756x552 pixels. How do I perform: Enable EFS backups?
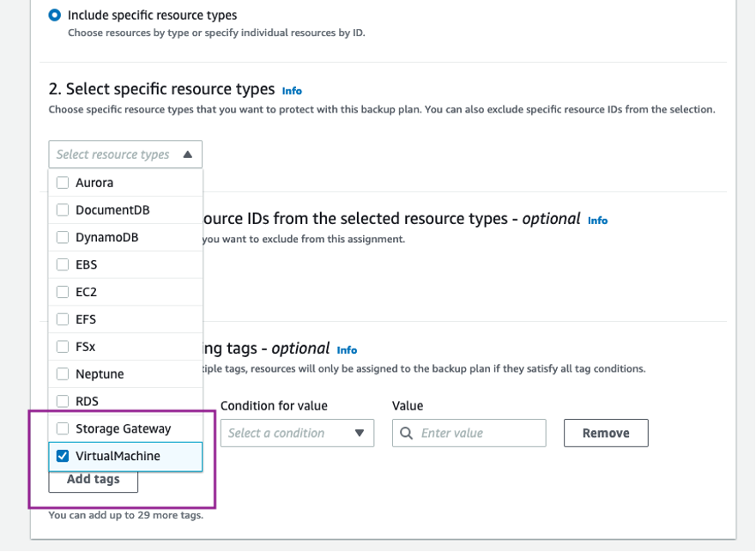(63, 318)
